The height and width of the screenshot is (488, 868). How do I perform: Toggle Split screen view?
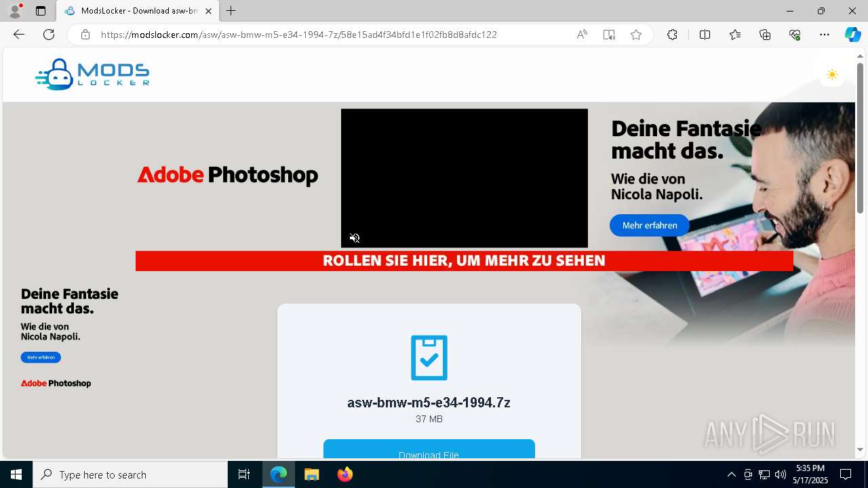[705, 35]
